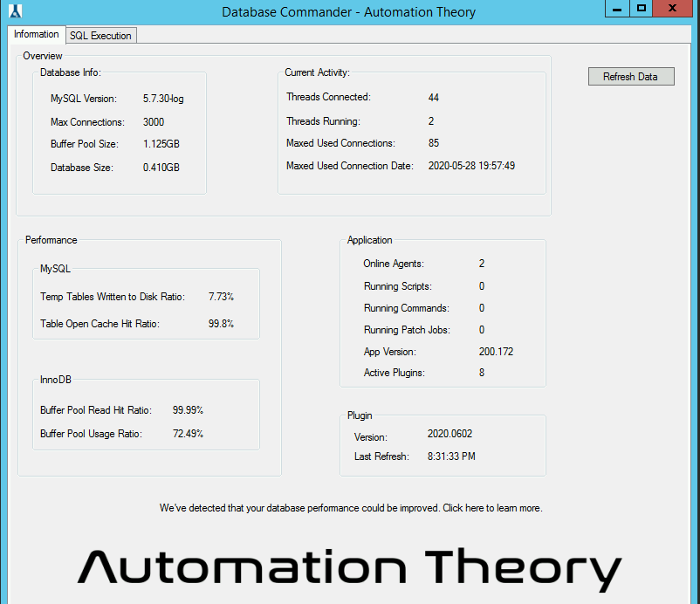Viewport: 700px width, 604px height.
Task: Click the App Version value 200.172
Action: tap(496, 352)
